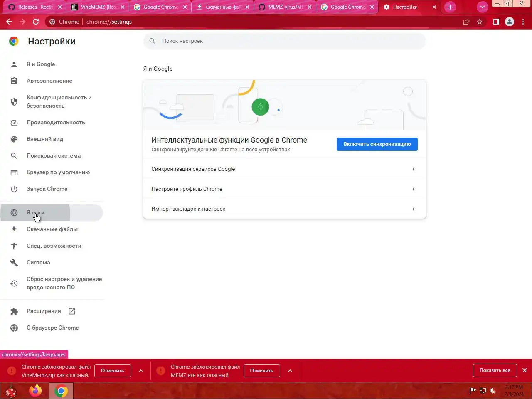This screenshot has height=399, width=532.
Task: Click Показать все downloads button
Action: click(x=495, y=370)
